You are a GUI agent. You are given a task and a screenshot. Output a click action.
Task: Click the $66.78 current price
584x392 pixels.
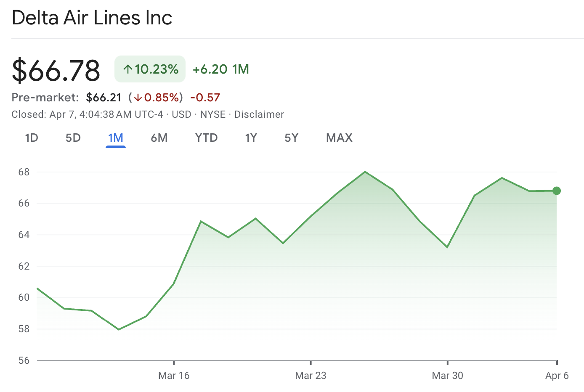tap(56, 70)
